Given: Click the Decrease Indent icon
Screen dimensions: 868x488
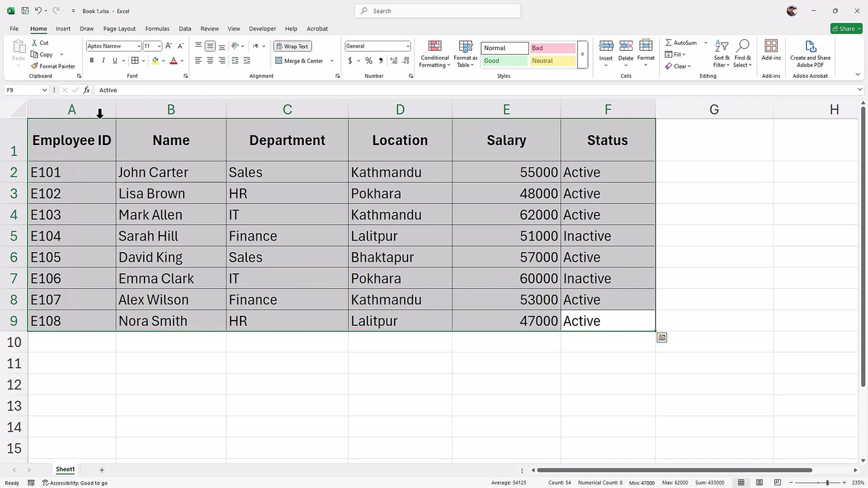Looking at the screenshot, I should 235,60.
